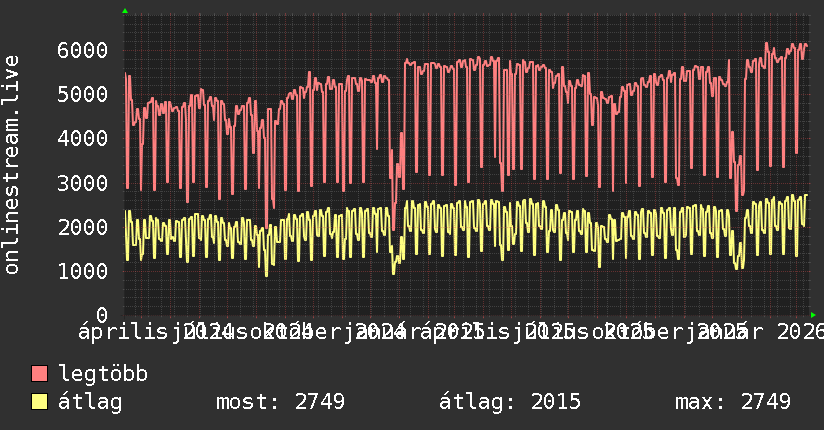Click the most: 2749 value
This screenshot has width=824, height=430.
tap(280, 402)
